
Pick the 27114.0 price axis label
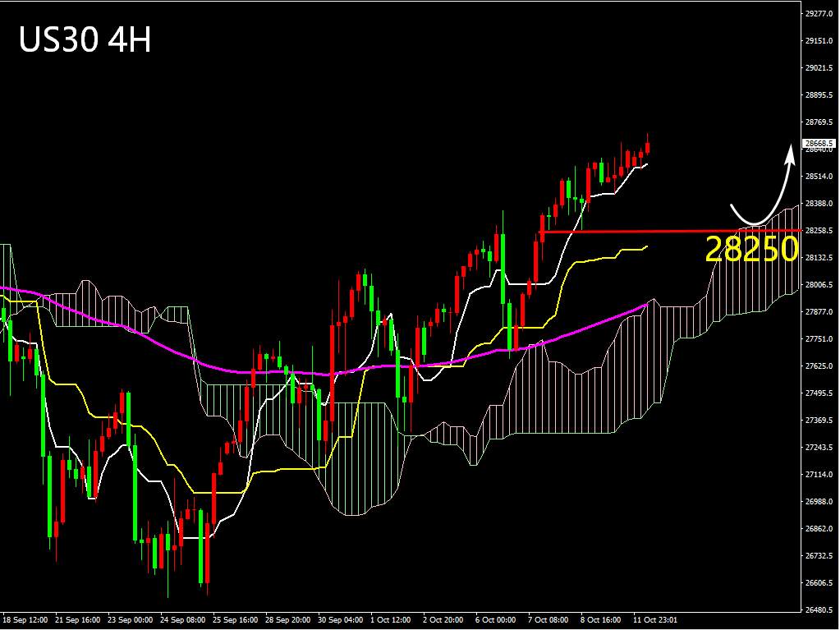coord(819,475)
